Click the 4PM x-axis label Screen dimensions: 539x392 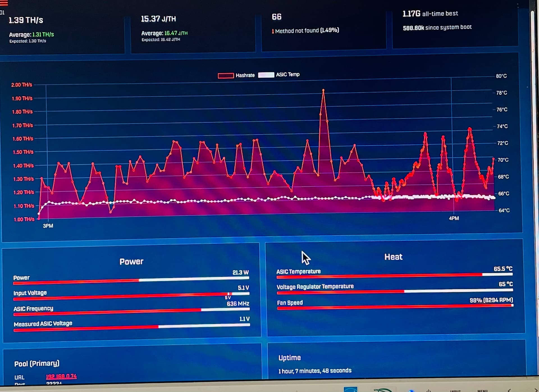click(454, 218)
